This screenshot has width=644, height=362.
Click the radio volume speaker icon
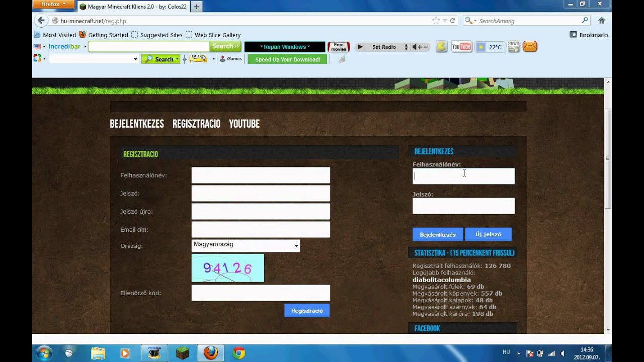[x=416, y=47]
